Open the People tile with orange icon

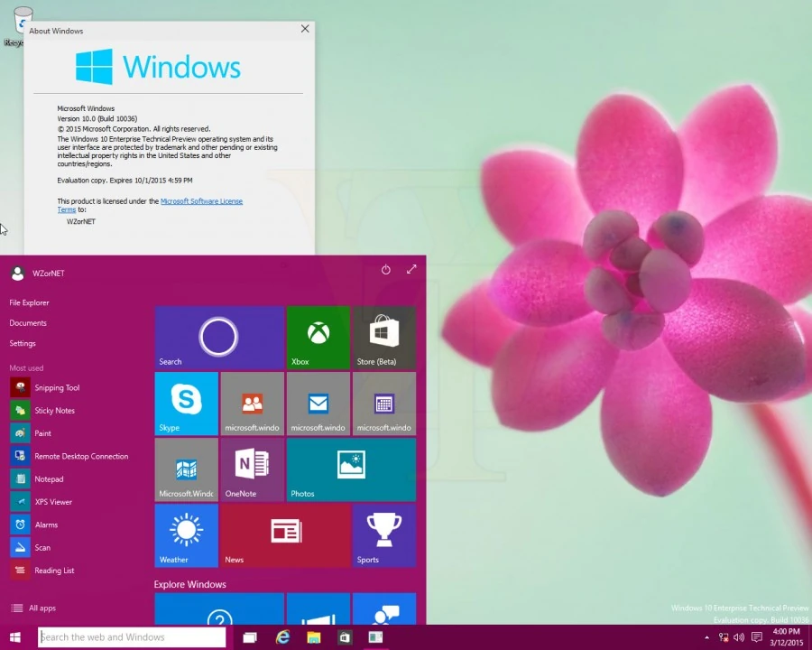(x=253, y=404)
